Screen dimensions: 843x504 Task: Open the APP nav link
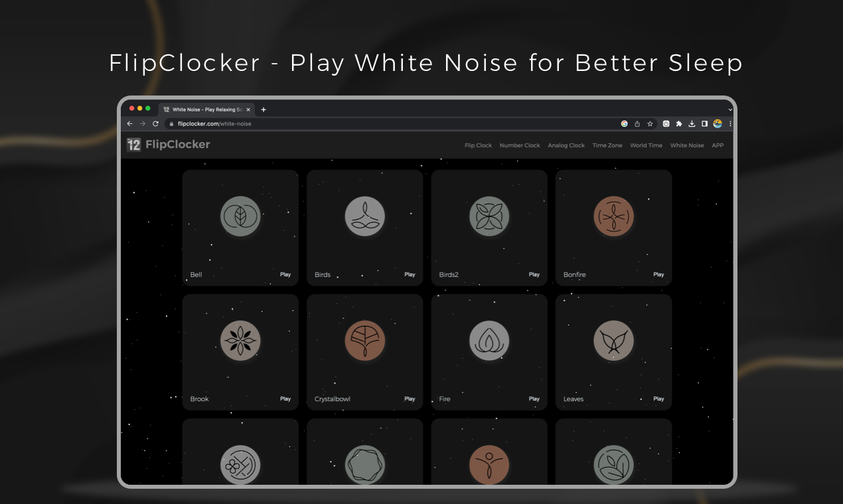(718, 145)
